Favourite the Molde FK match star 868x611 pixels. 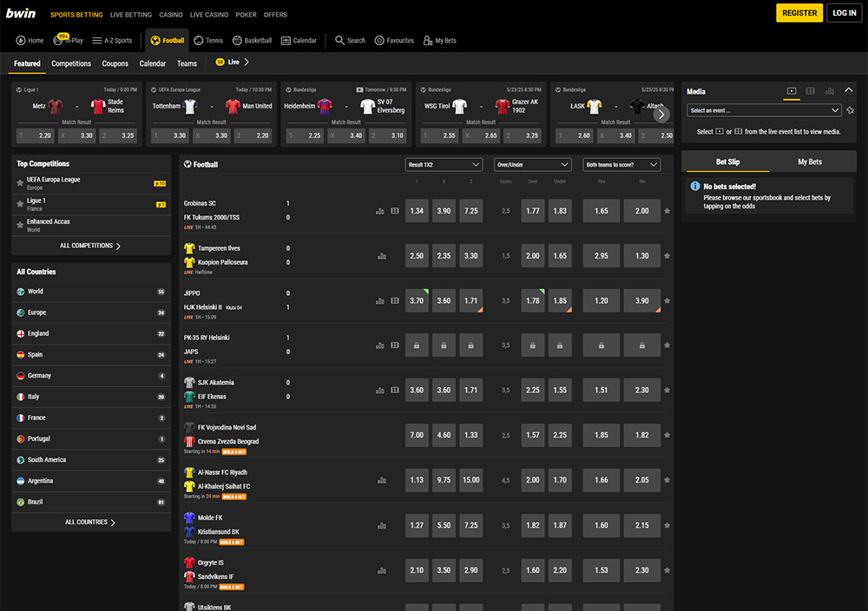pos(667,525)
